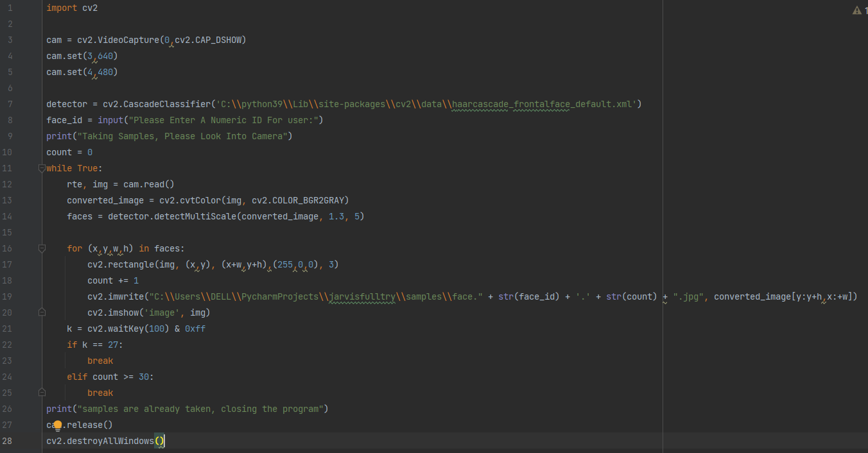
Task: Place cursor on 'import cv2' statement
Action: pos(72,8)
